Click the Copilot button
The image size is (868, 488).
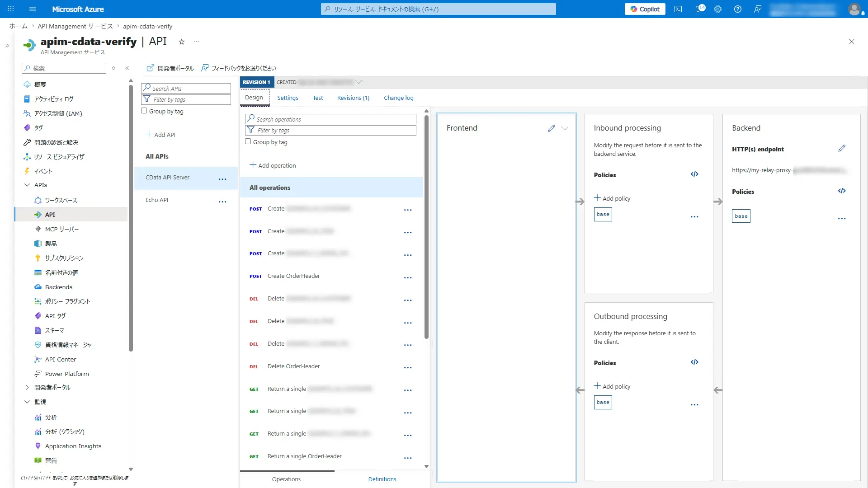pyautogui.click(x=645, y=9)
